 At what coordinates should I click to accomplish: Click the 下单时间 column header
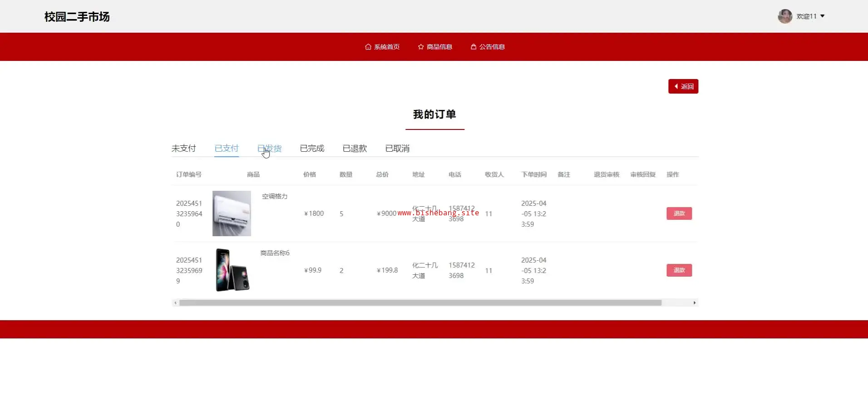[534, 174]
